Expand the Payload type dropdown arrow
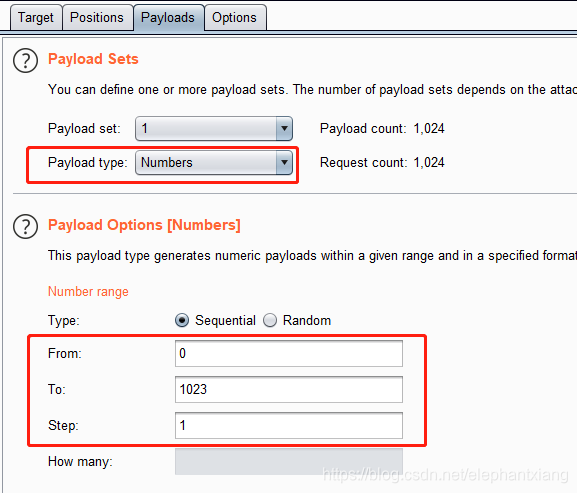Screen dimensions: 577x493 (x=284, y=162)
